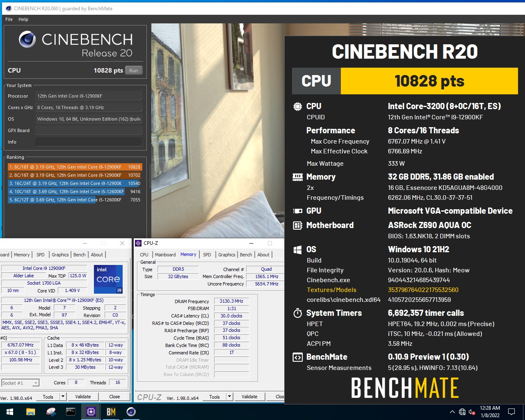Image resolution: width=525 pixels, height=420 pixels.
Task: Open SPD tab in right CPU-Z window
Action: point(207,255)
